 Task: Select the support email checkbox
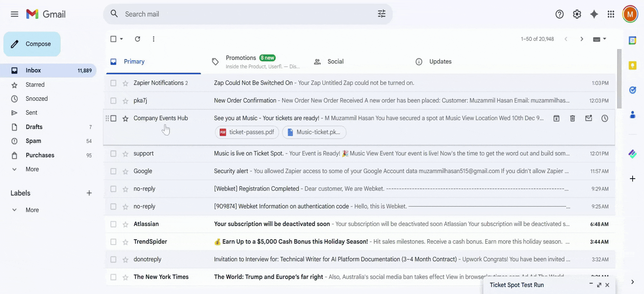(113, 154)
